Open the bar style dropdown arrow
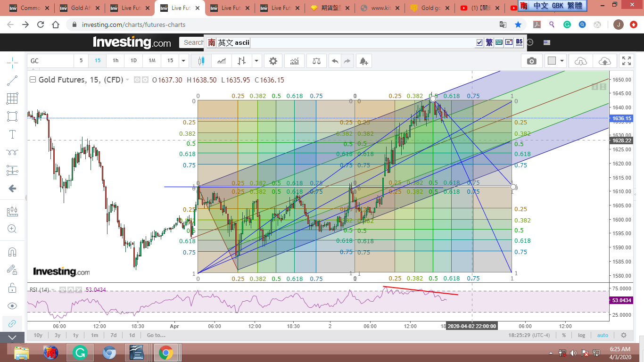 tap(256, 61)
